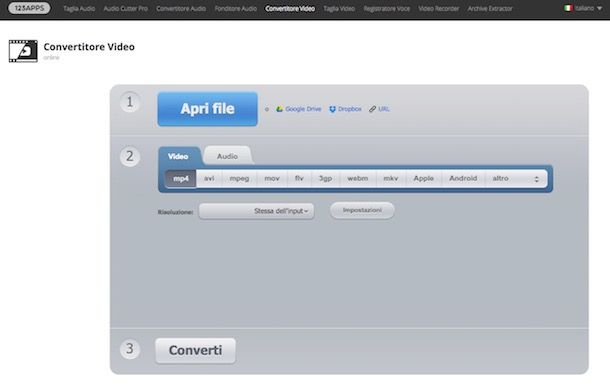Open Archive Extractor in top navigation
610x387 pixels.
490,9
